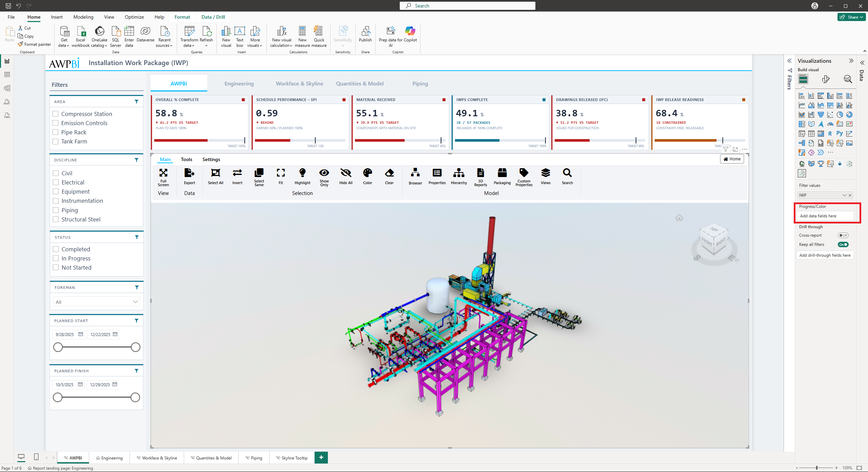868x472 pixels.
Task: Switch to Table view in left sidebar
Action: [7, 75]
